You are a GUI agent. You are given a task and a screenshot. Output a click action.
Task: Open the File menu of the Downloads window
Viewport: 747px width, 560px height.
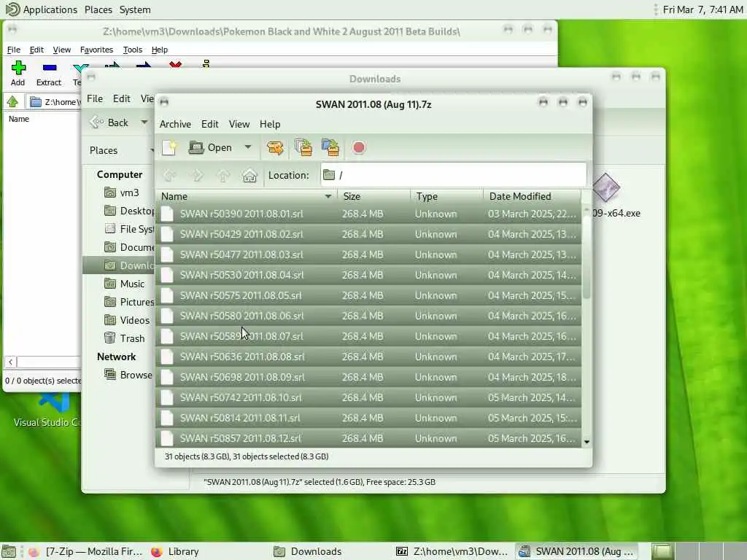[x=95, y=98]
